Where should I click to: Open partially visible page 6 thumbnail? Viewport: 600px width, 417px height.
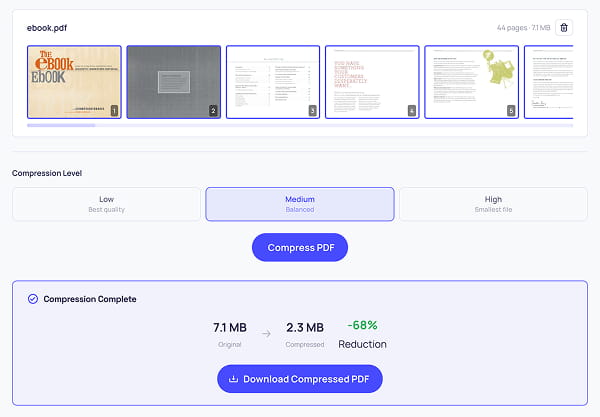pos(548,82)
